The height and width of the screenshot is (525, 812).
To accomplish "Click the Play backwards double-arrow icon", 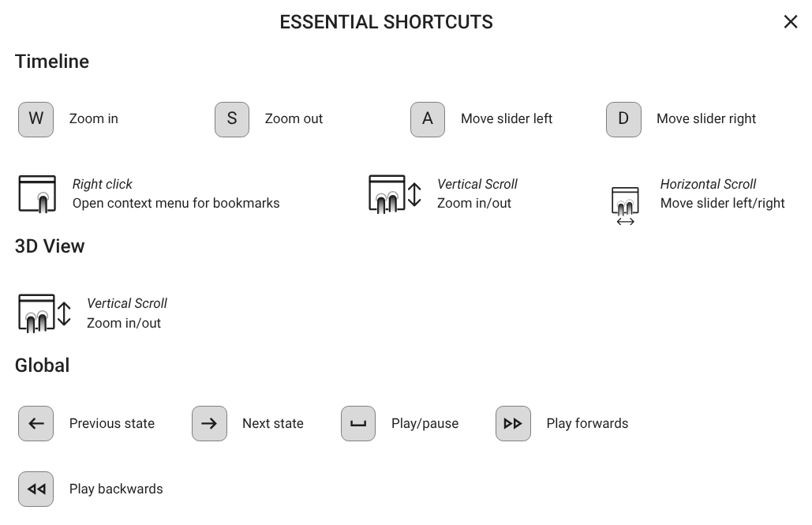I will coord(36,489).
